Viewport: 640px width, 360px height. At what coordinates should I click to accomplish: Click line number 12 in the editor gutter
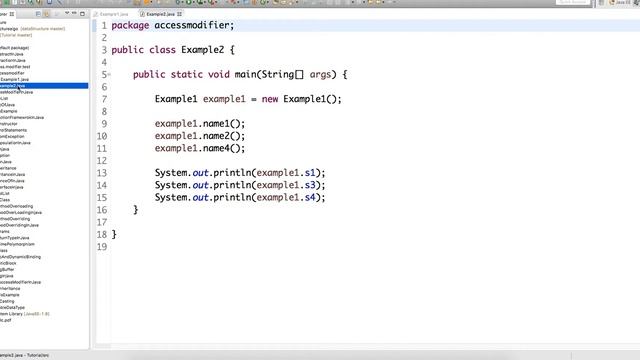(102, 161)
